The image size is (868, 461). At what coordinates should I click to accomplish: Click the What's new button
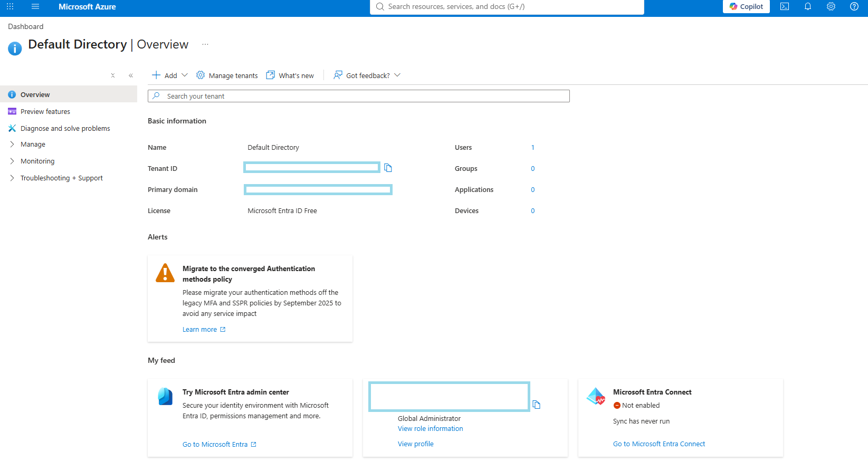point(290,75)
